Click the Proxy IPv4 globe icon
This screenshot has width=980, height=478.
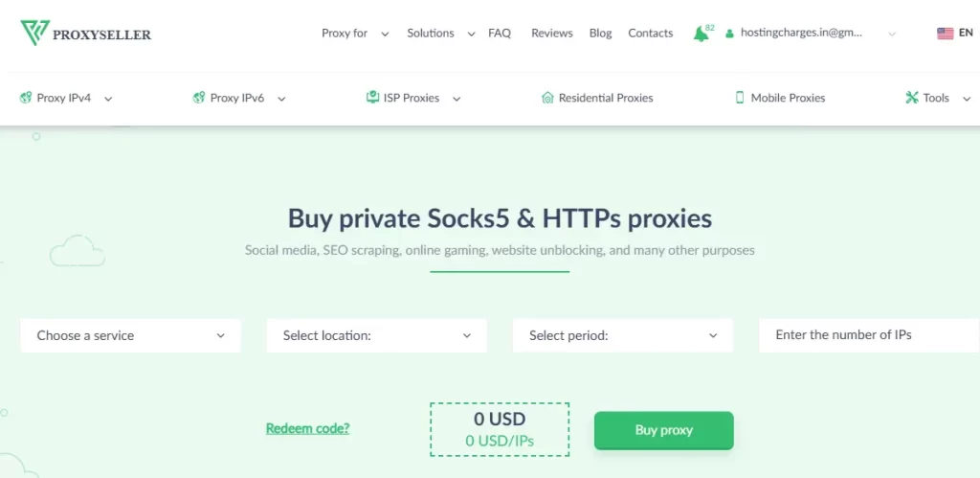26,98
